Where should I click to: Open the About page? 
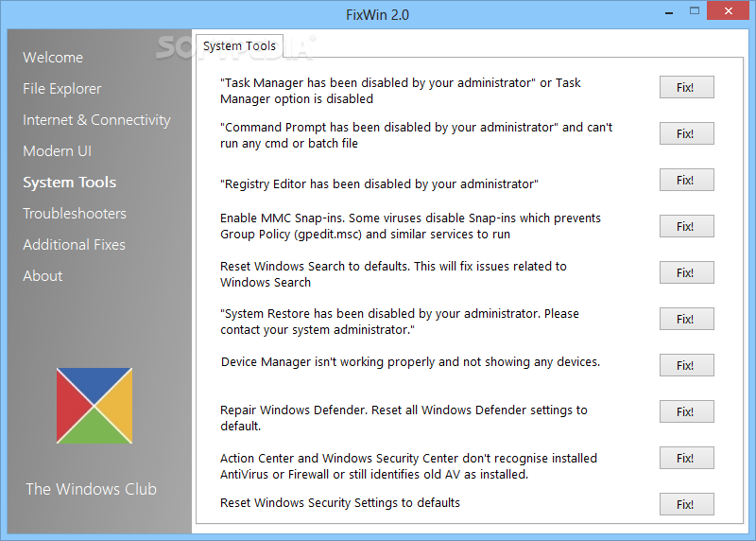(x=43, y=276)
